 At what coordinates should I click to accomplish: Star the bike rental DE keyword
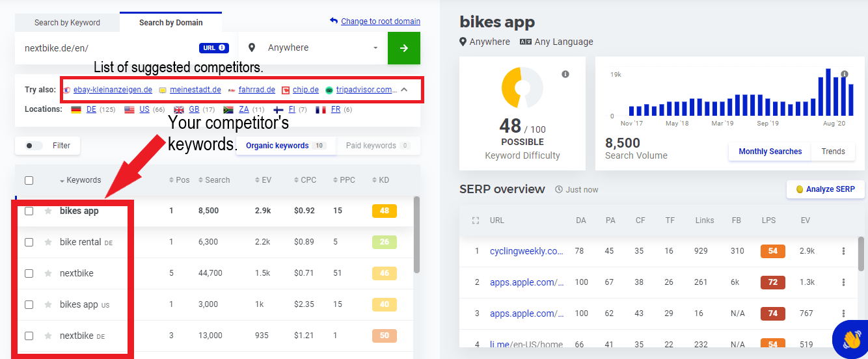47,242
